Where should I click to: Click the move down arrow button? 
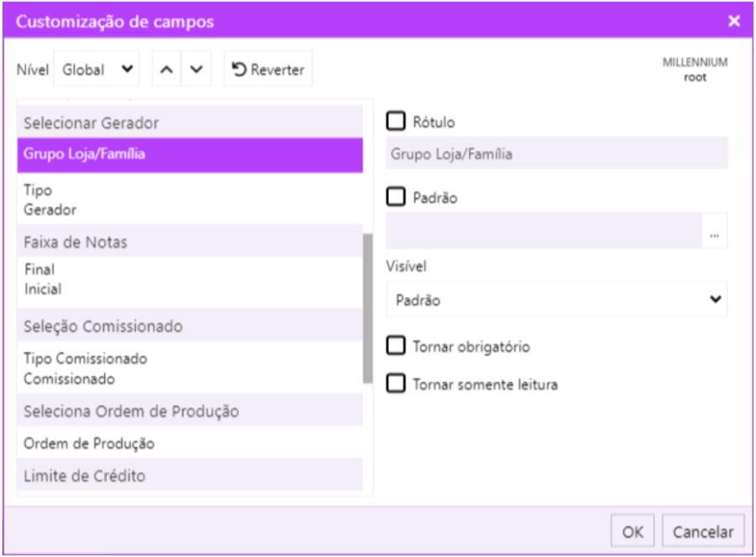pyautogui.click(x=196, y=70)
